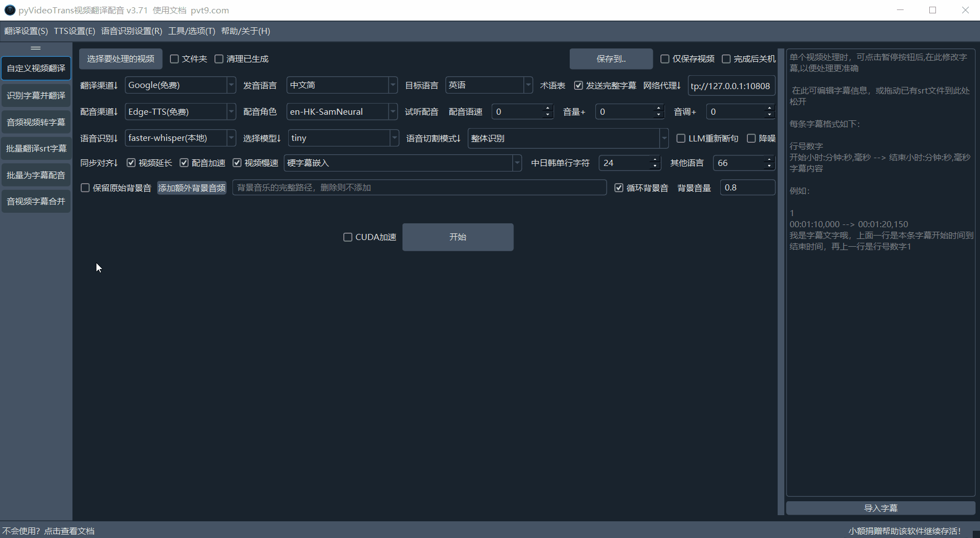
Task: Open the TTS设置(E) menu
Action: tap(74, 31)
